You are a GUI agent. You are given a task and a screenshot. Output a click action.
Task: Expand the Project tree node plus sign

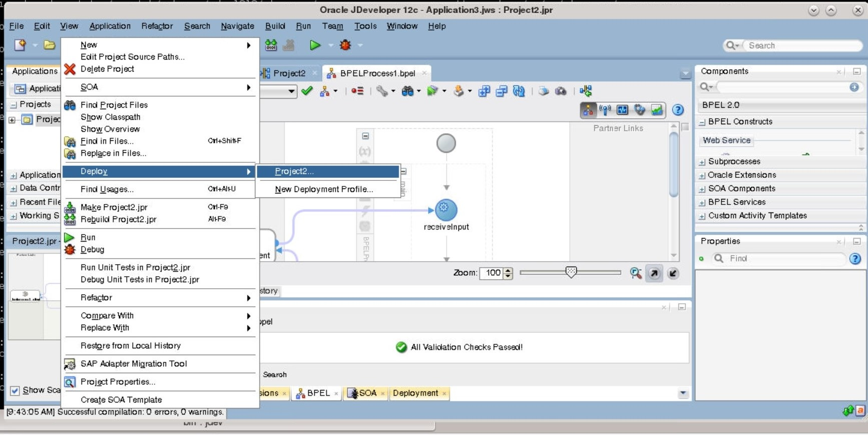click(12, 120)
